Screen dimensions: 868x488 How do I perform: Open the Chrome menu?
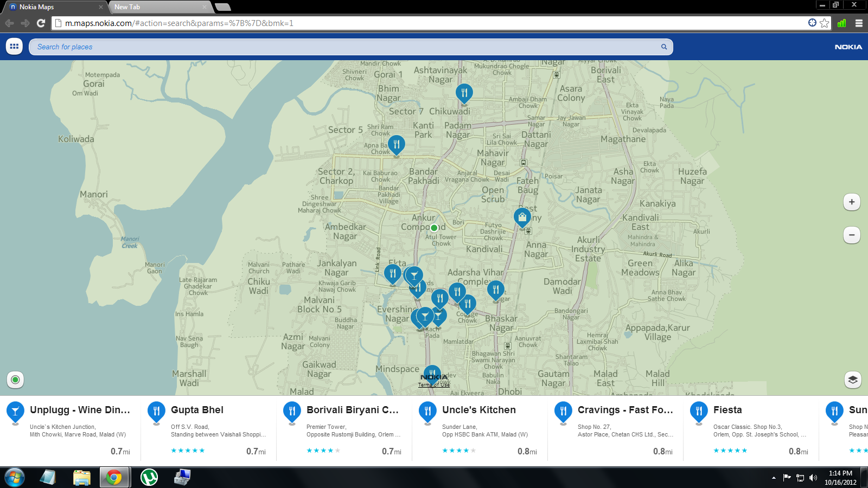tap(859, 23)
